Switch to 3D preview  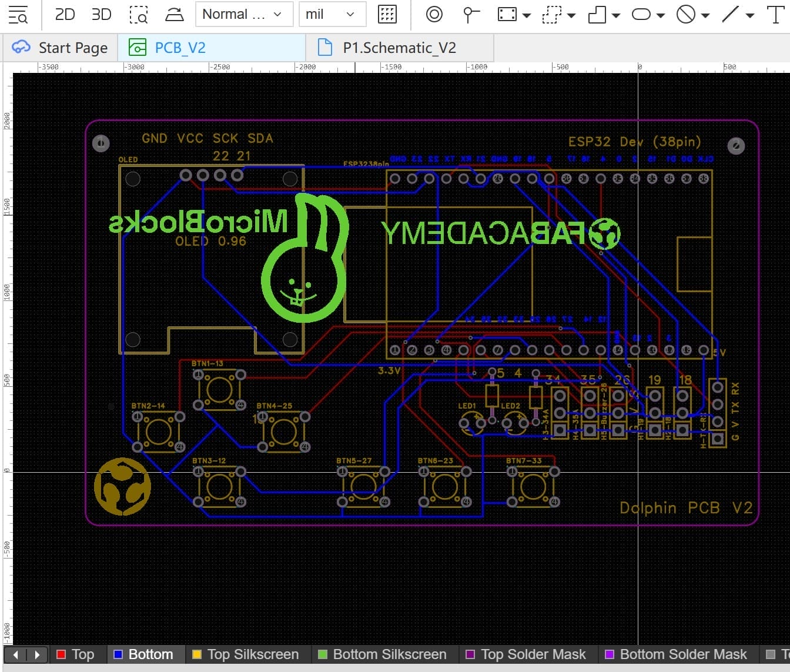point(101,14)
